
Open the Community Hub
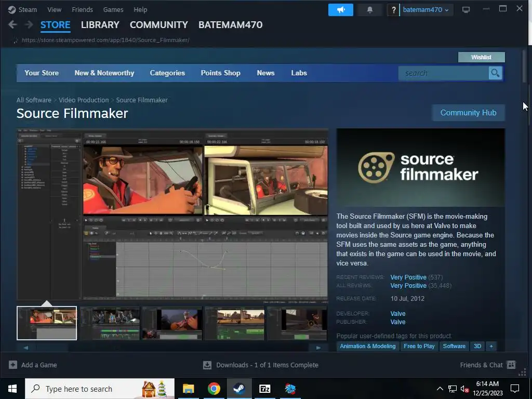pyautogui.click(x=468, y=113)
